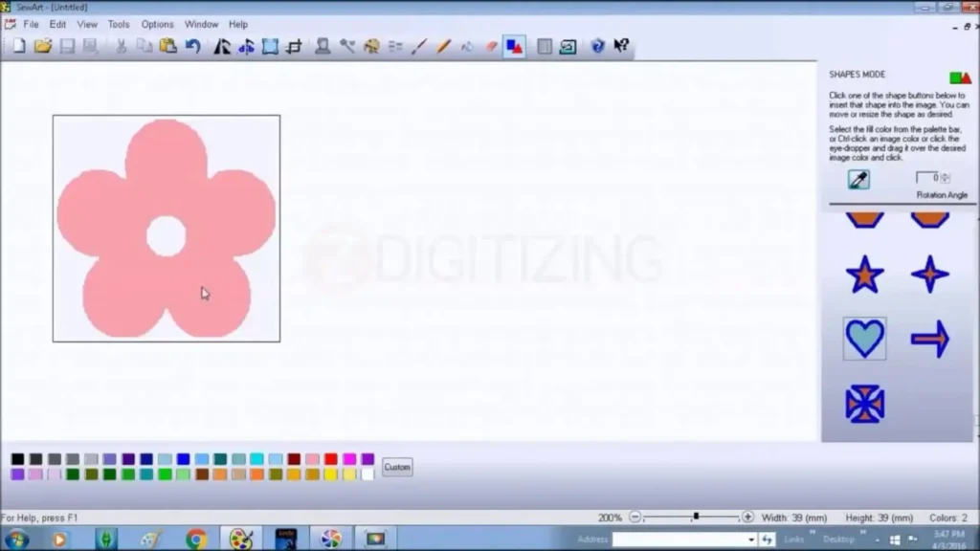Click the zoom-out minus button
The height and width of the screenshot is (551, 980).
pyautogui.click(x=635, y=518)
